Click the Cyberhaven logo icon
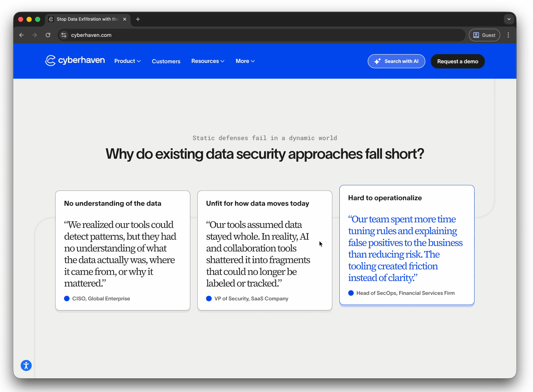The height and width of the screenshot is (392, 533). coord(50,61)
